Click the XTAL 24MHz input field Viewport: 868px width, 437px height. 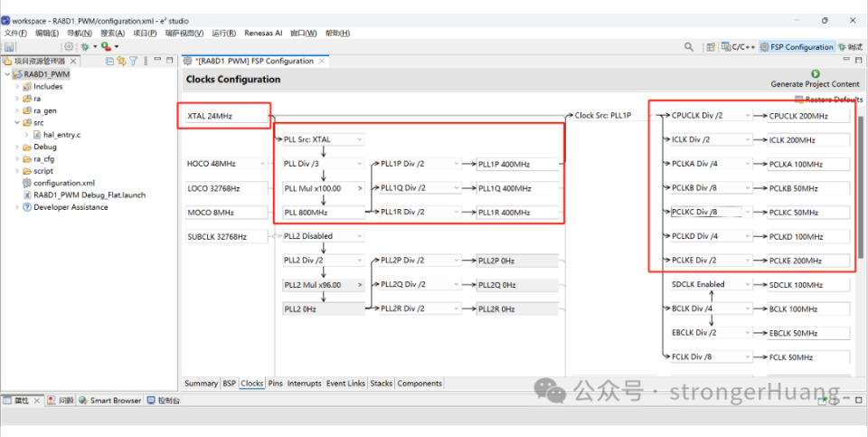pos(226,117)
